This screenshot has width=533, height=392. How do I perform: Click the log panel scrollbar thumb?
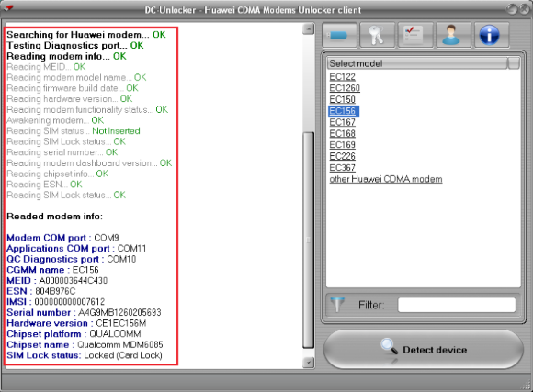[x=308, y=241]
